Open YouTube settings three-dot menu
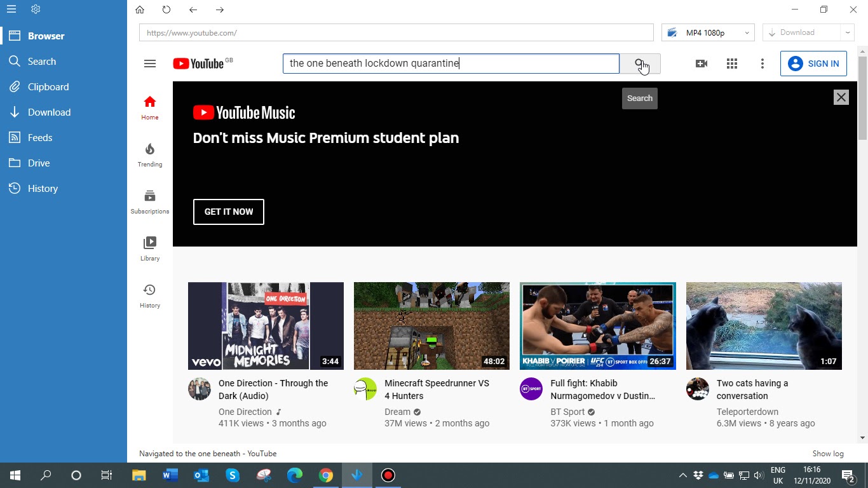The width and height of the screenshot is (868, 488). (x=763, y=64)
